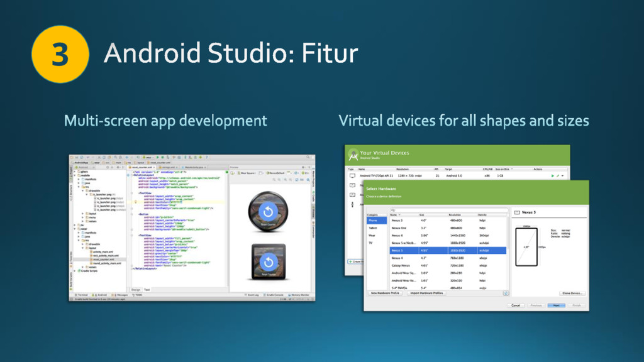Edit the Android TV device with pencil icon

point(558,176)
